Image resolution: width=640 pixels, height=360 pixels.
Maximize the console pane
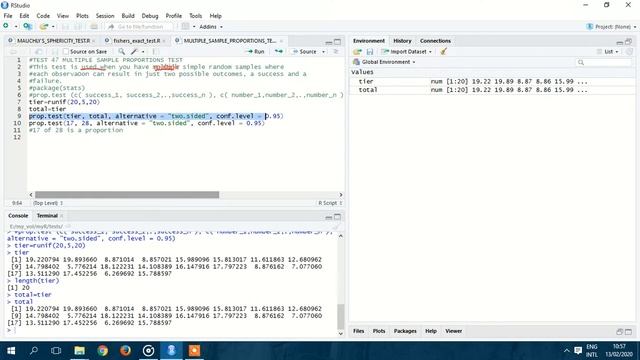pyautogui.click(x=338, y=217)
